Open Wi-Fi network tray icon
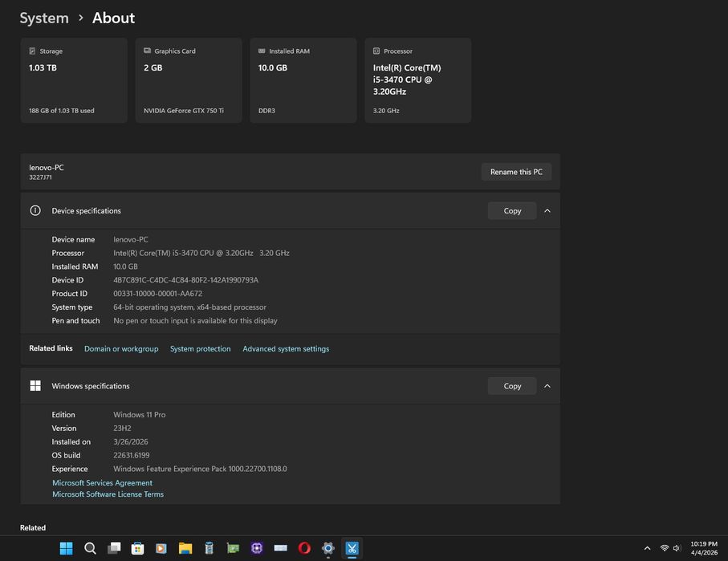728x561 pixels. (665, 548)
